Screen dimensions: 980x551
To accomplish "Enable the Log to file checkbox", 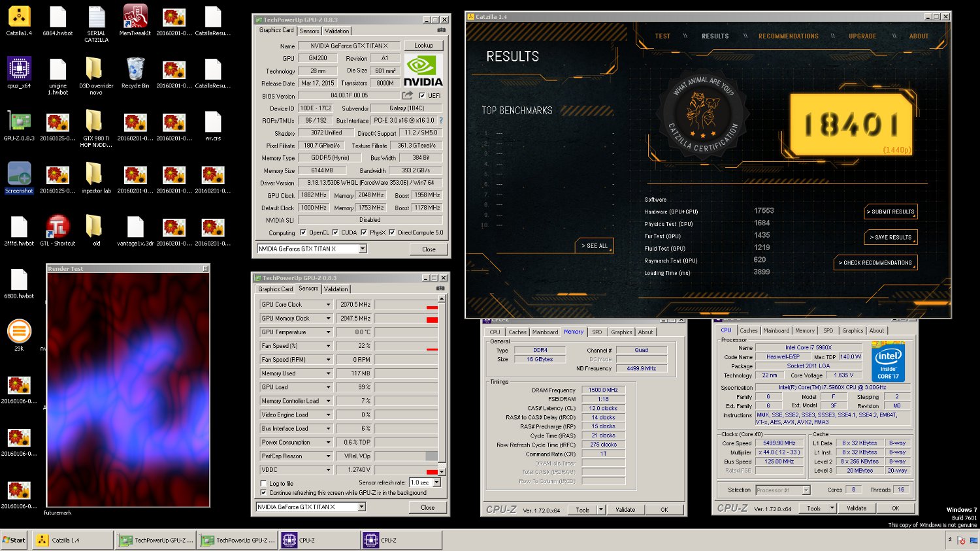I will pyautogui.click(x=263, y=484).
